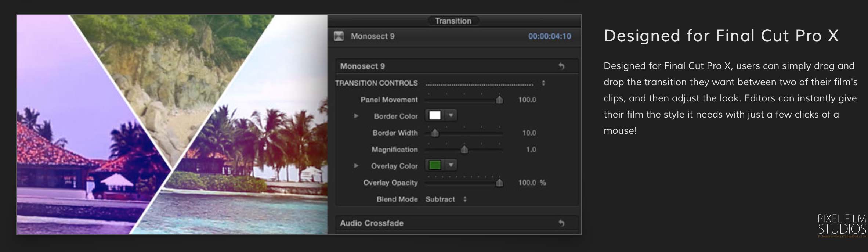Image resolution: width=868 pixels, height=252 pixels.
Task: Click the Magnification value 1.0
Action: (531, 150)
